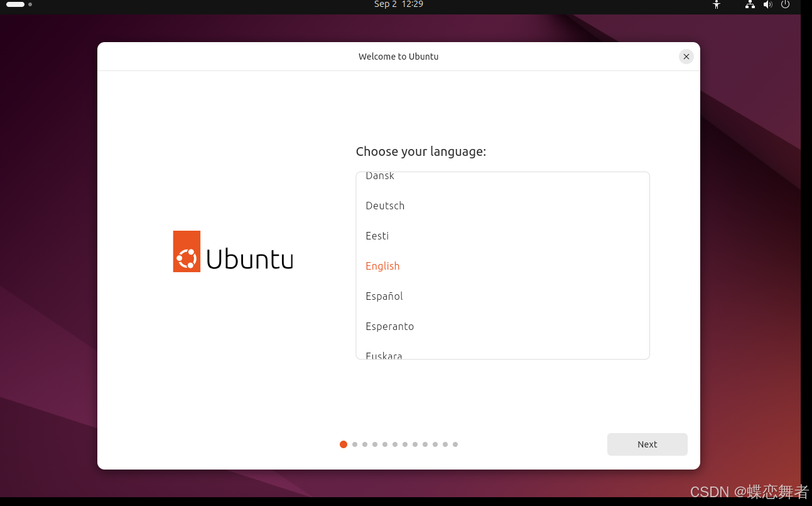Image resolution: width=812 pixels, height=506 pixels.
Task: Click the Next button
Action: [x=647, y=444]
